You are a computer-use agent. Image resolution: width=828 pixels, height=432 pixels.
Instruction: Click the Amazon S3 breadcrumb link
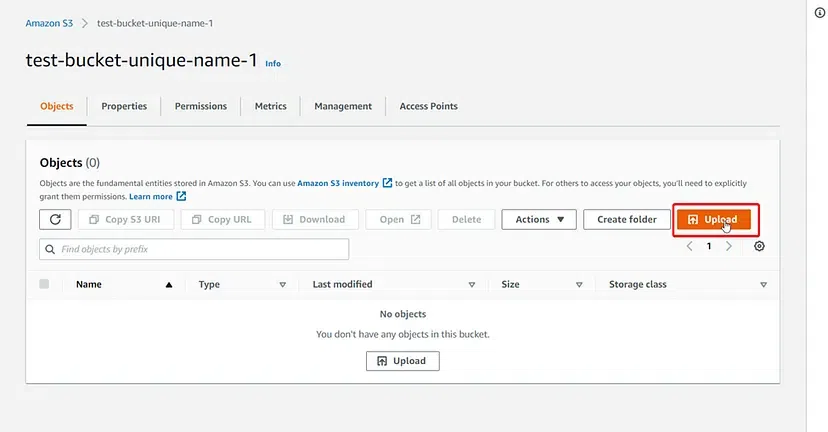tap(48, 23)
